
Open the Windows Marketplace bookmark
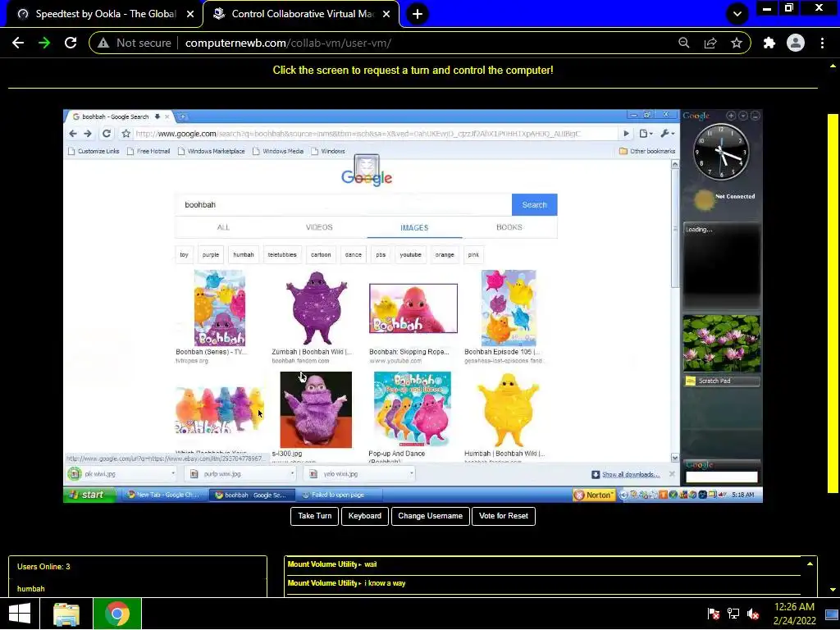211,151
